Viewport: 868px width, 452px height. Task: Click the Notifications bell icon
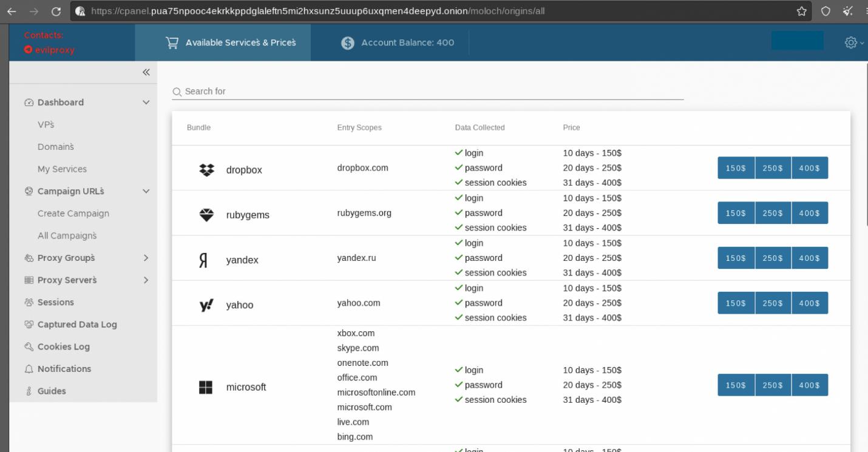coord(29,369)
